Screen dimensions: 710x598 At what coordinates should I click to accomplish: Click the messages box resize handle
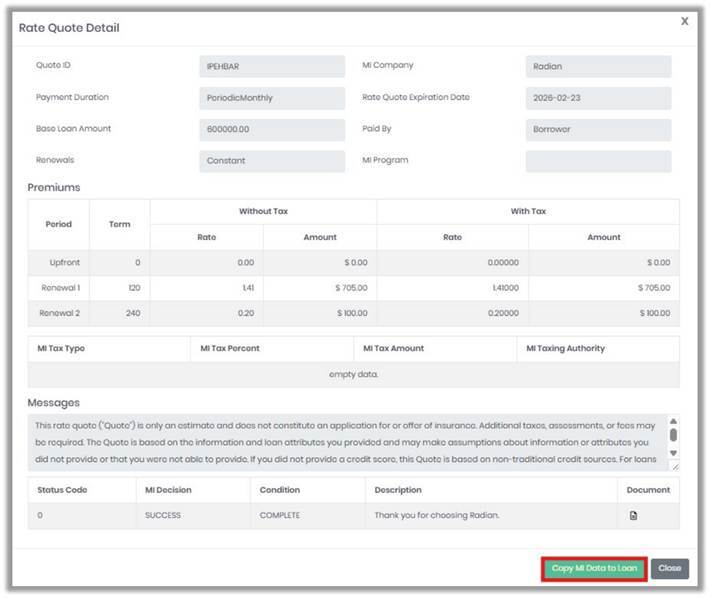pyautogui.click(x=675, y=467)
